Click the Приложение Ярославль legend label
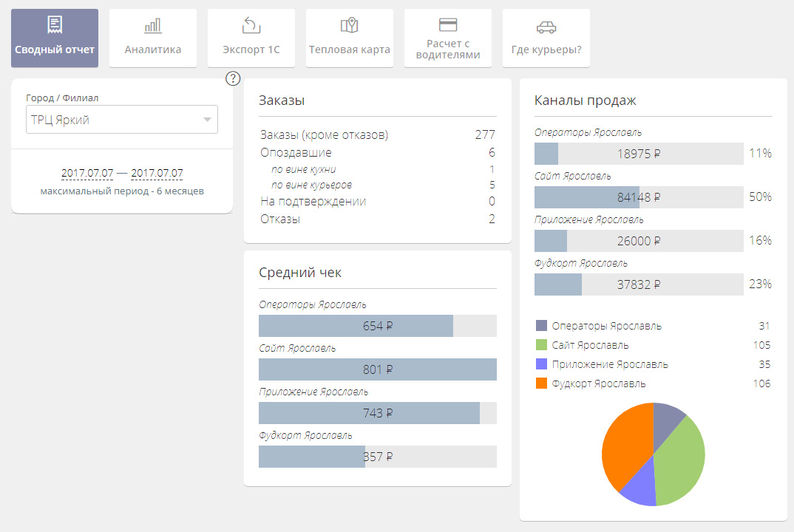 (610, 364)
